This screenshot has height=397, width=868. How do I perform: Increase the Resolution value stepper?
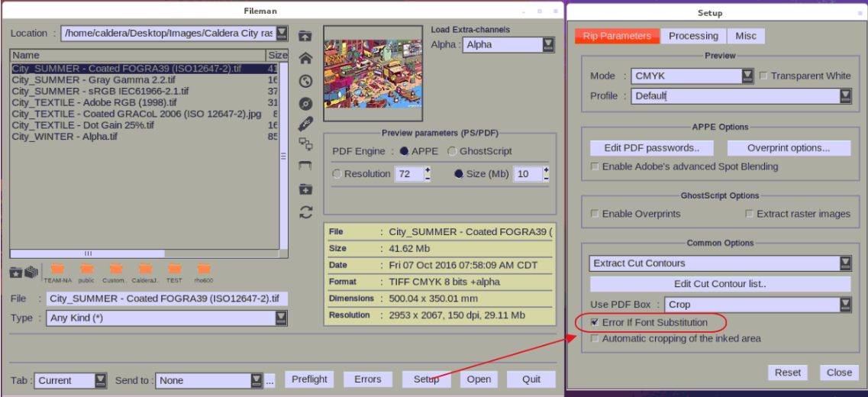pyautogui.click(x=428, y=169)
